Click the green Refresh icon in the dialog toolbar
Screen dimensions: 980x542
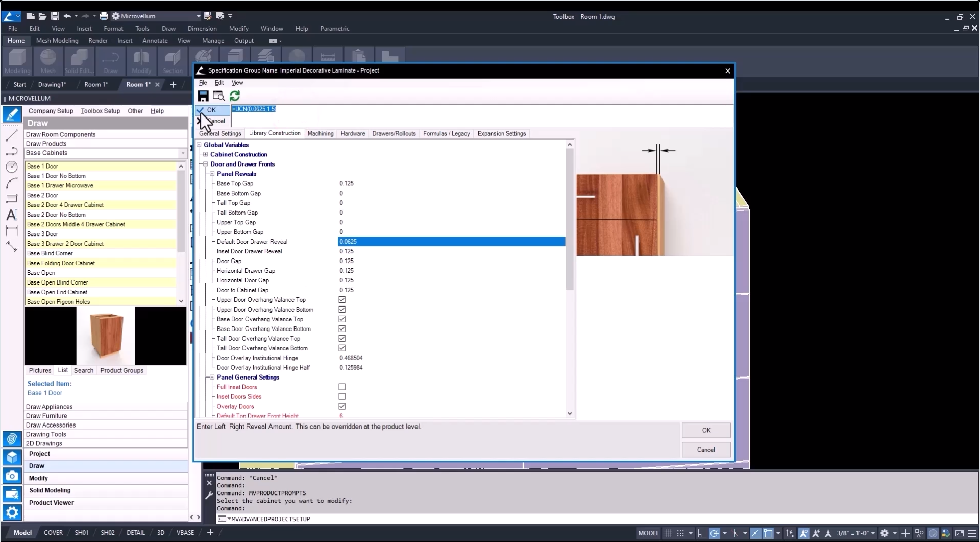(x=235, y=96)
